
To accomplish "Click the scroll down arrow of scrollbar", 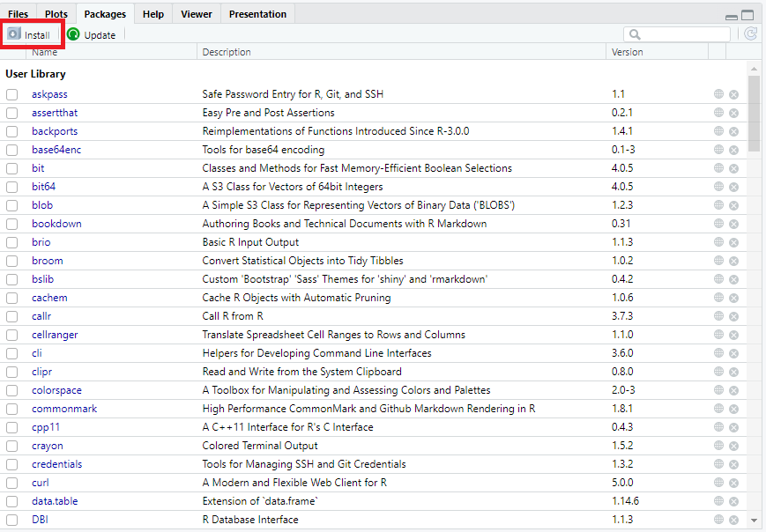I will click(x=754, y=521).
